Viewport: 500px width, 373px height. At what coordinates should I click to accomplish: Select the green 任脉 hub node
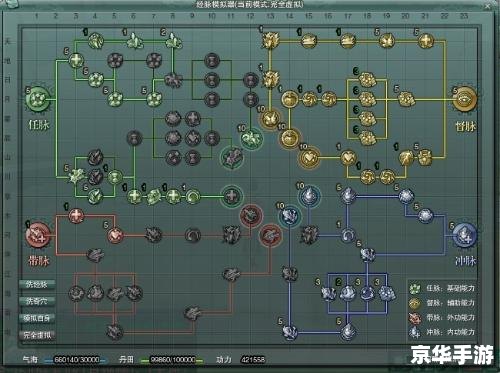(38, 99)
